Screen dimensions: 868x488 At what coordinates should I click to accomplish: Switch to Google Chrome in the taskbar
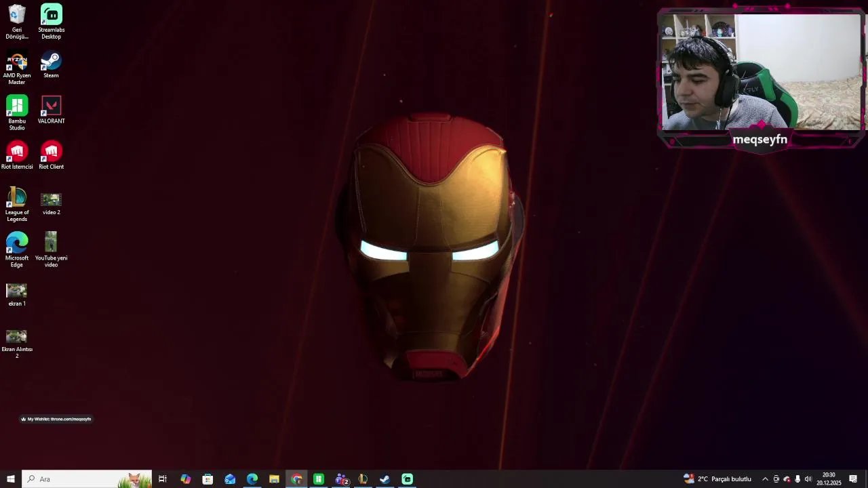(x=296, y=479)
